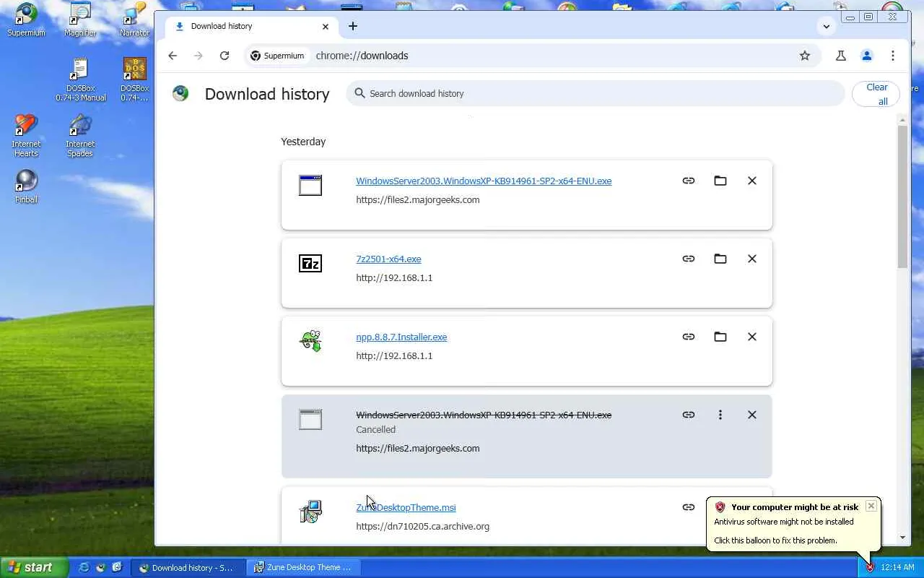The height and width of the screenshot is (578, 924).
Task: Show 7z2501-x64.exe in folder
Action: click(720, 259)
